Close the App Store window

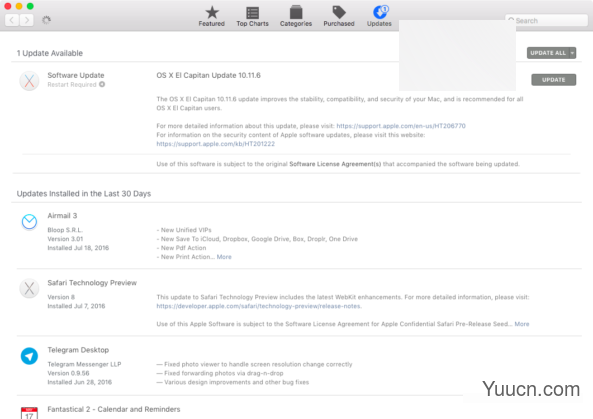7,6
